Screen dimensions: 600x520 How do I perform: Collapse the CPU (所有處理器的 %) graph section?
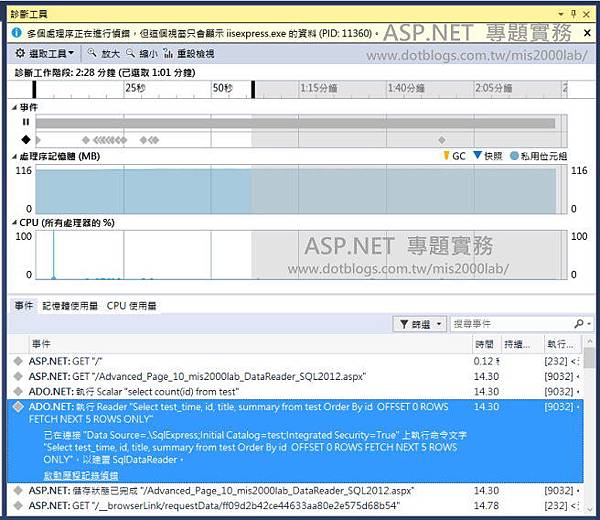pyautogui.click(x=14, y=223)
